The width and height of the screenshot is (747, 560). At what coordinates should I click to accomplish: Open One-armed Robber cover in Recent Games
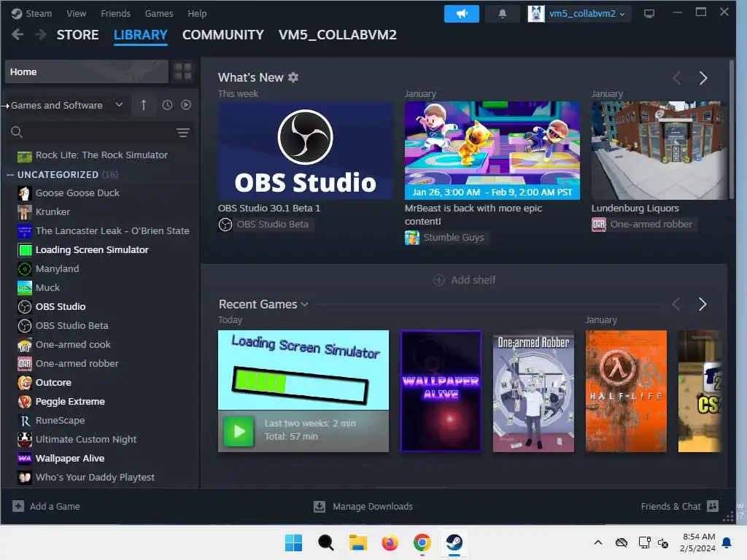tap(533, 391)
